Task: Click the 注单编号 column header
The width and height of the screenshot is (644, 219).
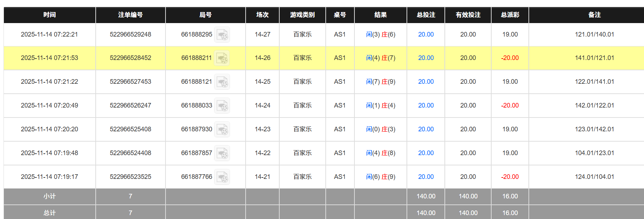Action: 130,15
